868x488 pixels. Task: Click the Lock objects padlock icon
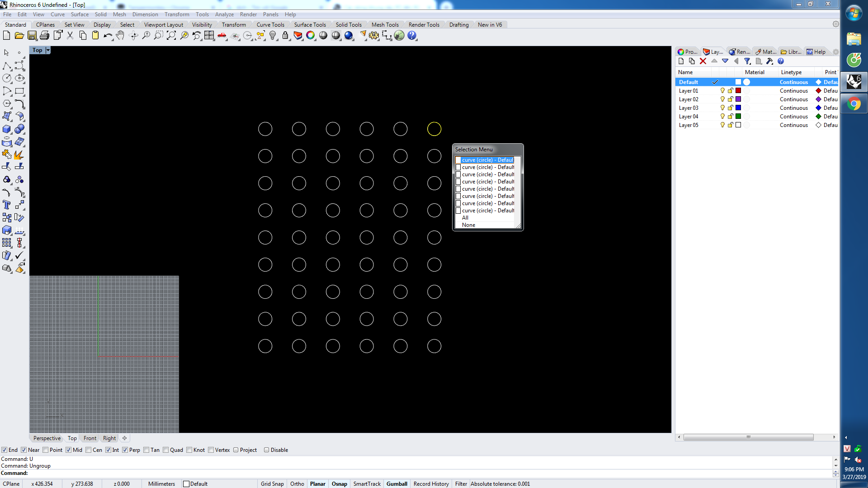coord(285,36)
